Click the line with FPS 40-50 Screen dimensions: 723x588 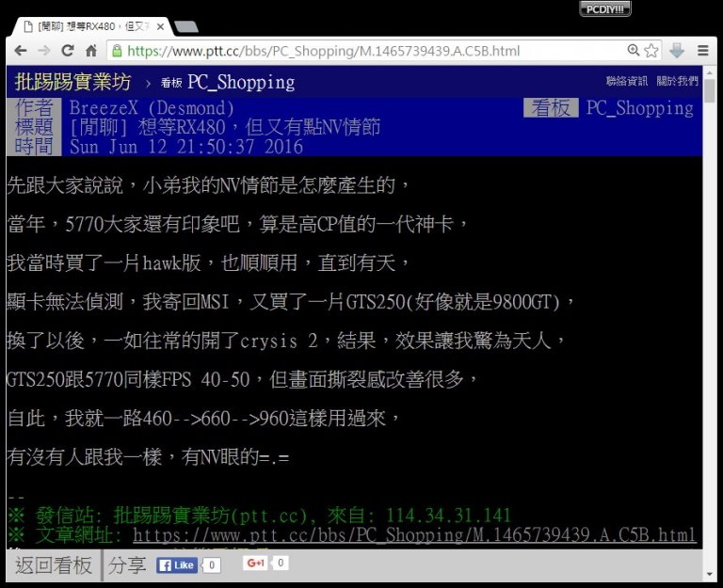[243, 380]
